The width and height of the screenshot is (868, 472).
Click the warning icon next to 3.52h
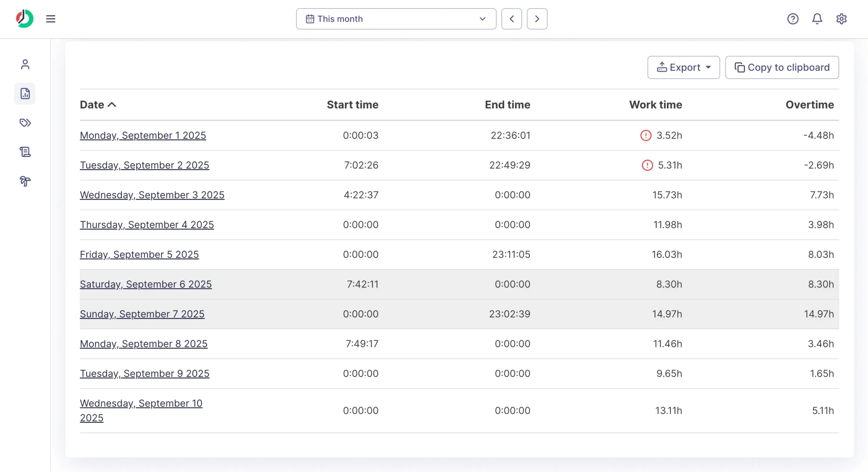[x=646, y=135]
